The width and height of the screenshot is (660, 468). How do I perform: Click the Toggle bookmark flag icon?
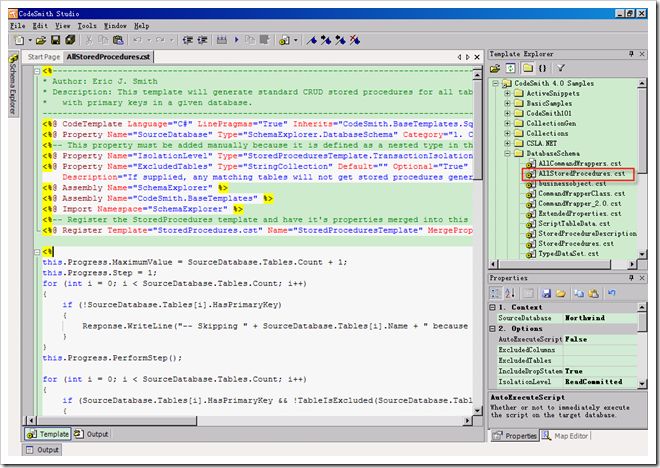[x=311, y=40]
